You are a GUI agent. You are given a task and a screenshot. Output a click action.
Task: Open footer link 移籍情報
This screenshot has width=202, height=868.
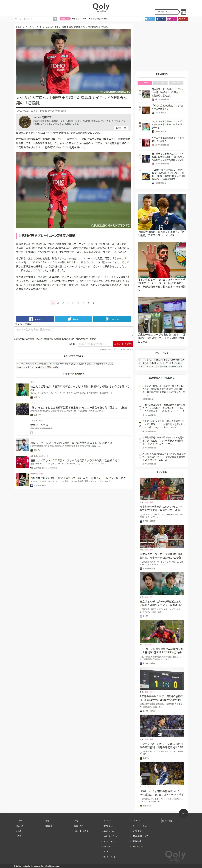(49, 826)
